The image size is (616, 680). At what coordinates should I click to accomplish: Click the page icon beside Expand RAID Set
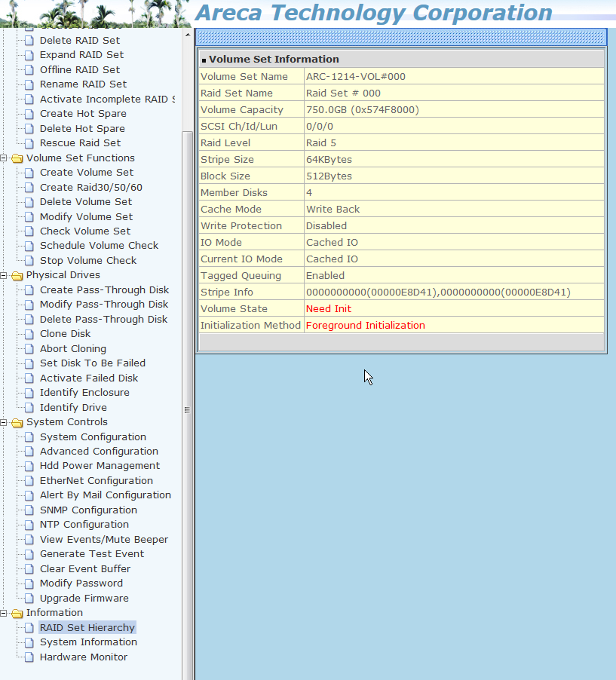[x=29, y=56]
